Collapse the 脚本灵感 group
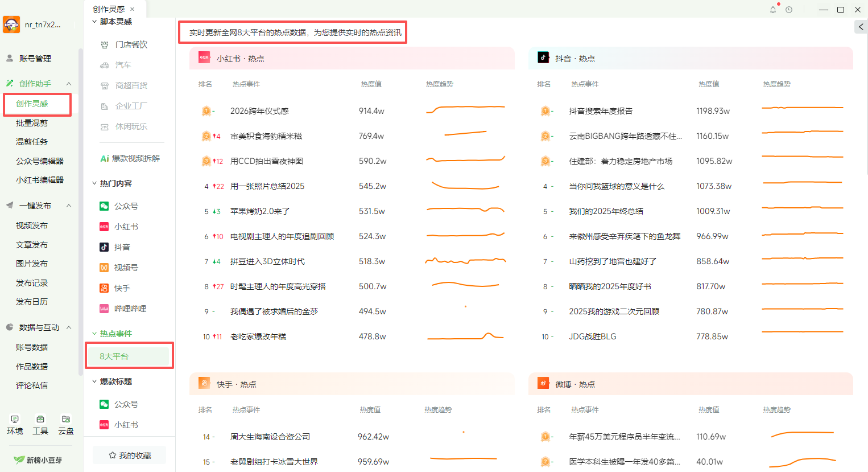The width and height of the screenshot is (868, 472). (94, 22)
